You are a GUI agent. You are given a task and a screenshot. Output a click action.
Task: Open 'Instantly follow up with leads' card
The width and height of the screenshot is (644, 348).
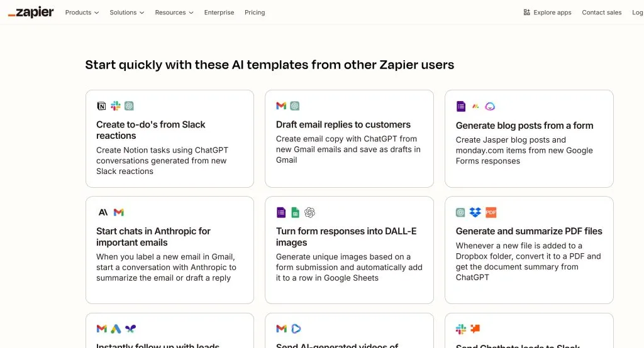point(170,331)
